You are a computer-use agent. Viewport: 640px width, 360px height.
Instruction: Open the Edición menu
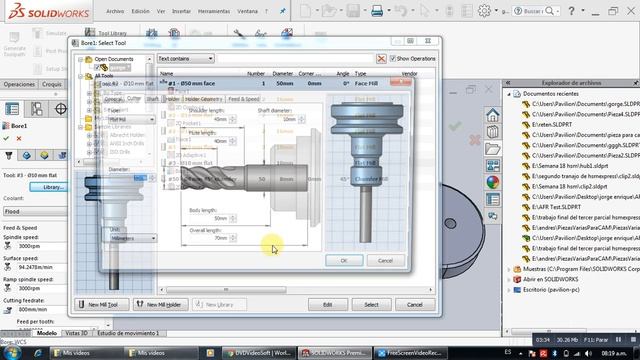[140, 11]
